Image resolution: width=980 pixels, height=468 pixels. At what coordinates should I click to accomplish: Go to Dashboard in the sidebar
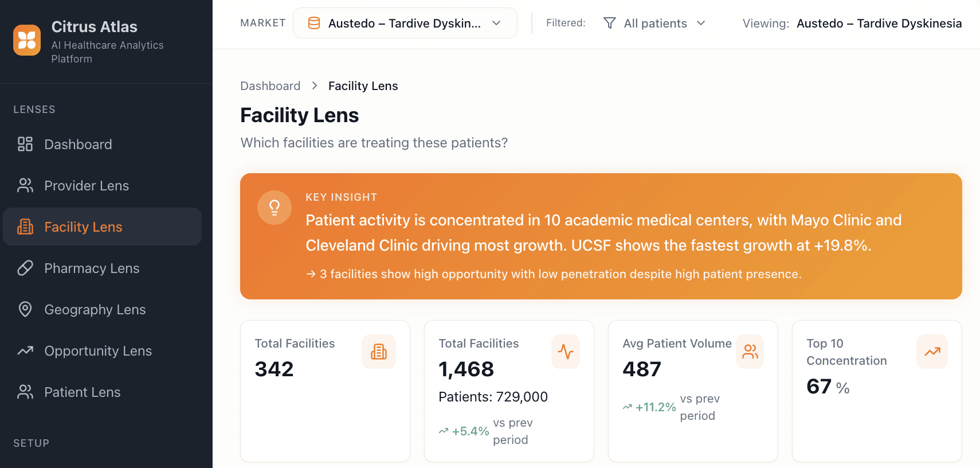click(78, 145)
